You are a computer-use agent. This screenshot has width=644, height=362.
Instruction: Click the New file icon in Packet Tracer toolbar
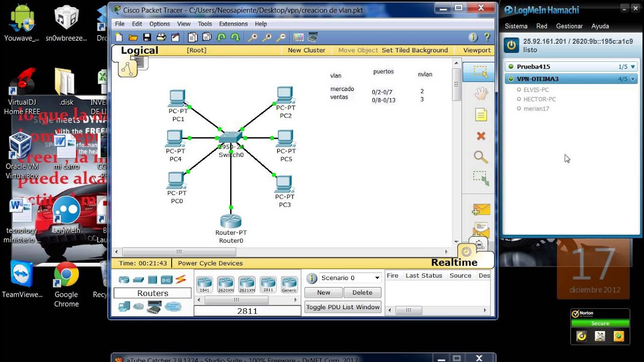119,37
